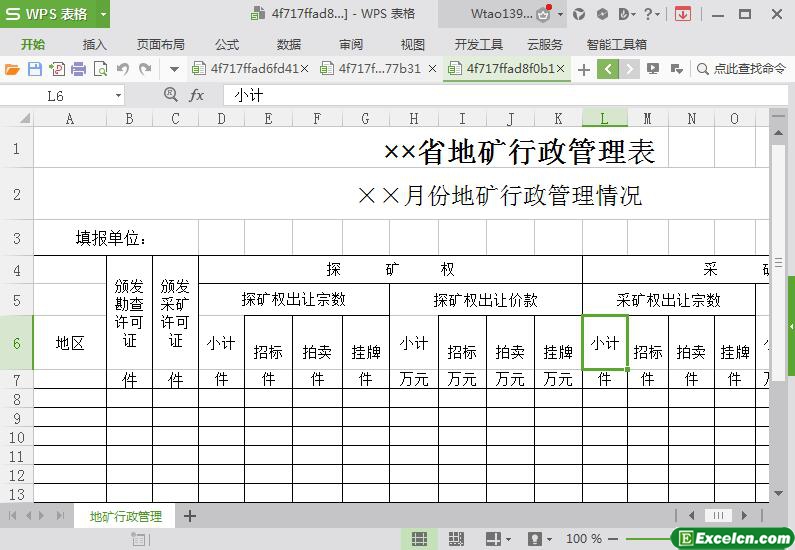Click the 100 % zoom level

[x=584, y=538]
